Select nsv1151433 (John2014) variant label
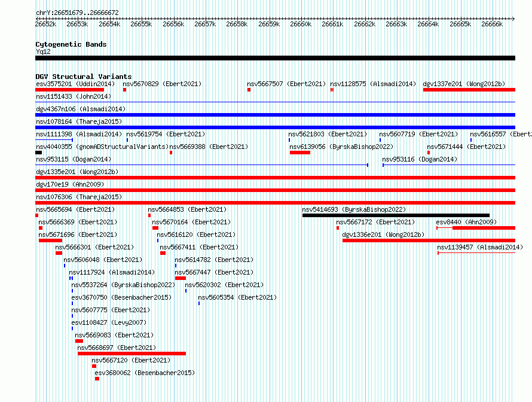Screen dimensions: 532x402 [x=74, y=96]
